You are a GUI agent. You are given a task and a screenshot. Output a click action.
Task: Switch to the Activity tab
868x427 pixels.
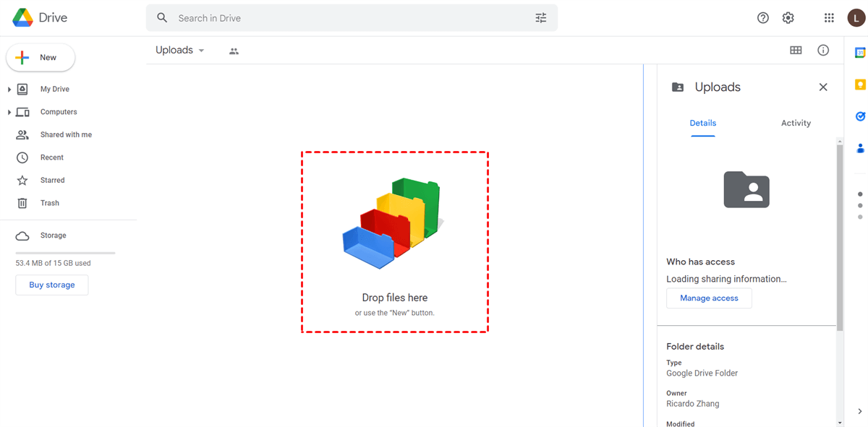[x=795, y=123]
